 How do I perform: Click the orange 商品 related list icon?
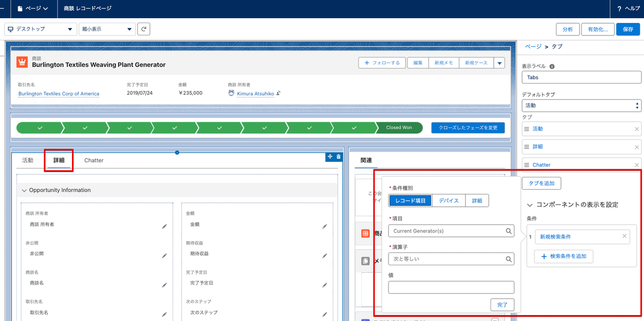point(365,234)
